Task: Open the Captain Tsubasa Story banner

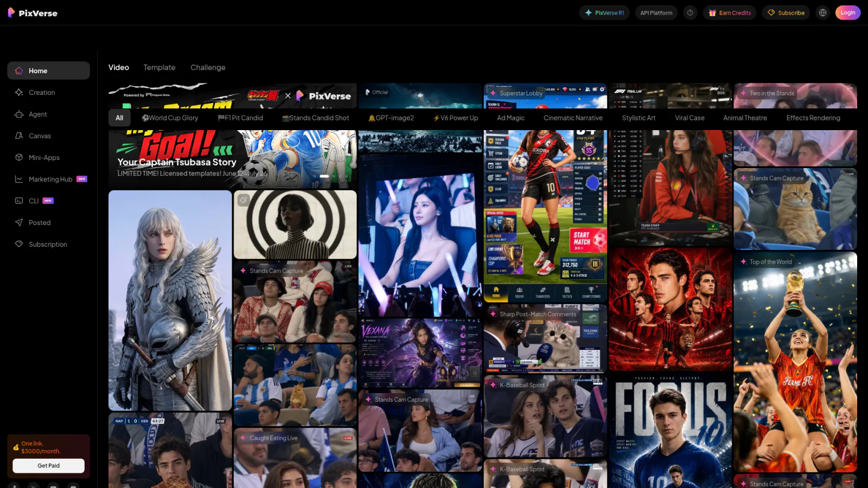Action: pyautogui.click(x=232, y=136)
